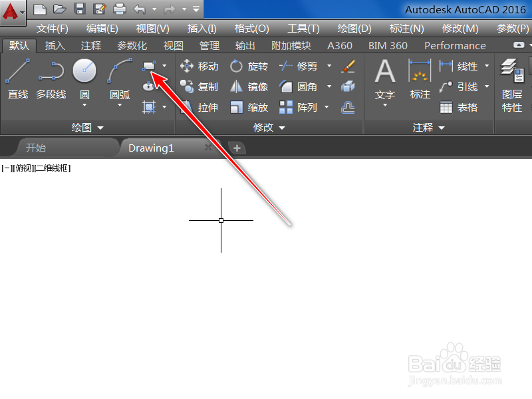
Task: Expand the Trim (修剪) dropdown arrow
Action: pyautogui.click(x=329, y=66)
